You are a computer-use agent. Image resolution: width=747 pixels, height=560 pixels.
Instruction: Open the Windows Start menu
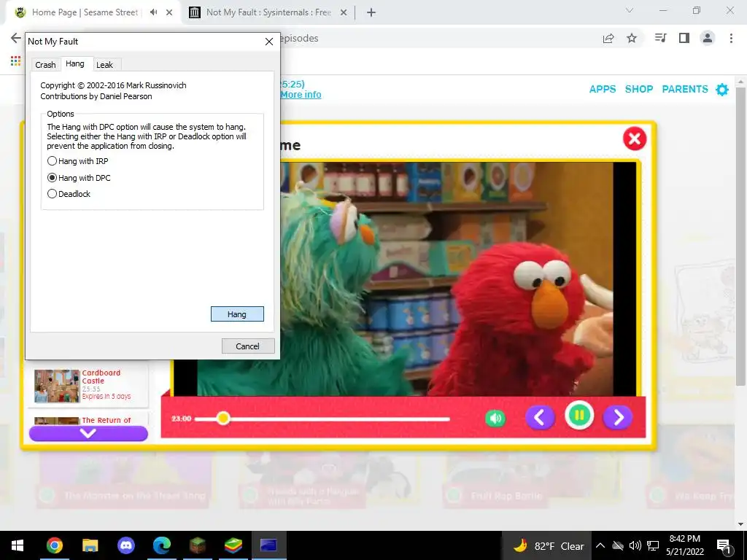18,545
